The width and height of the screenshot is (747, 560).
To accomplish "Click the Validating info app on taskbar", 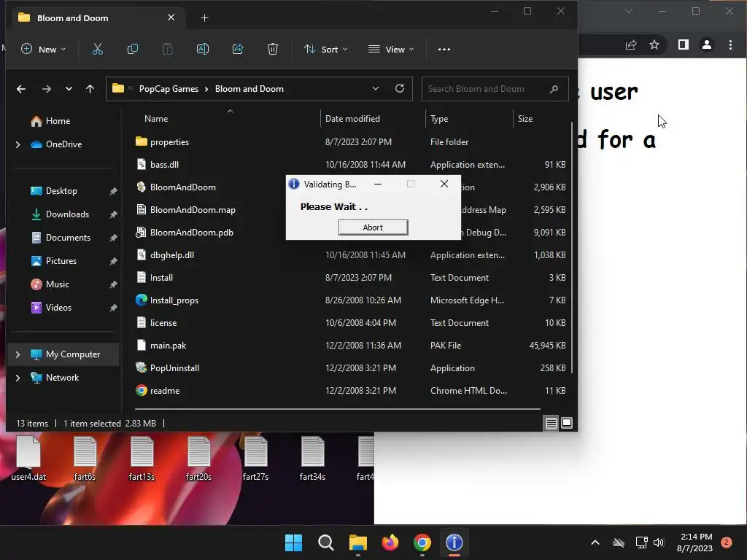I will tap(454, 542).
